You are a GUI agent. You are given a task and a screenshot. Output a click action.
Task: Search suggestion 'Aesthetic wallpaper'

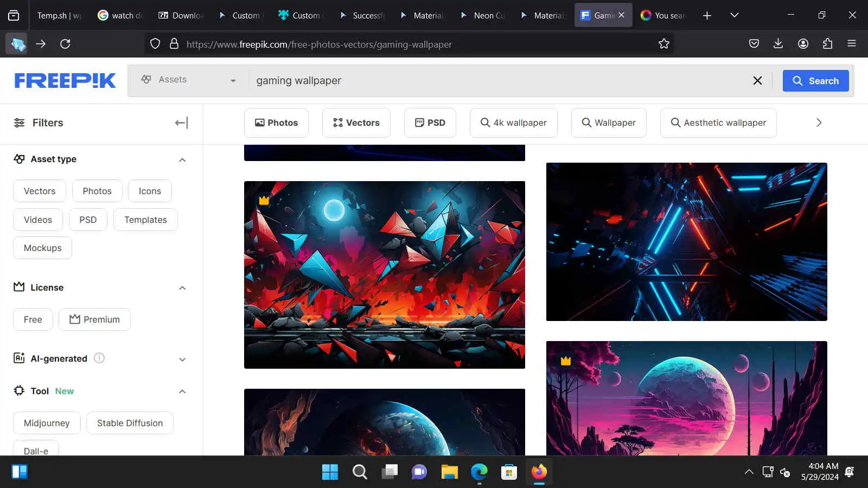[718, 123]
